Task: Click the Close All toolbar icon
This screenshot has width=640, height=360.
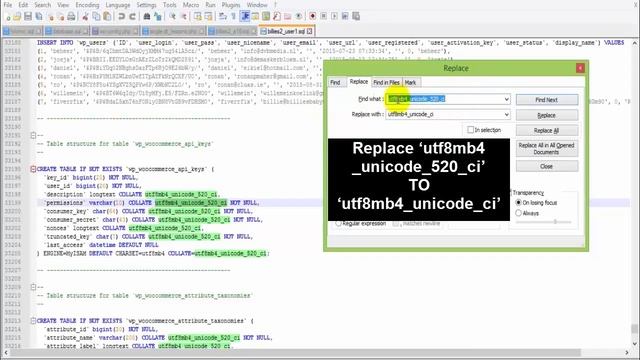Action: point(61,16)
